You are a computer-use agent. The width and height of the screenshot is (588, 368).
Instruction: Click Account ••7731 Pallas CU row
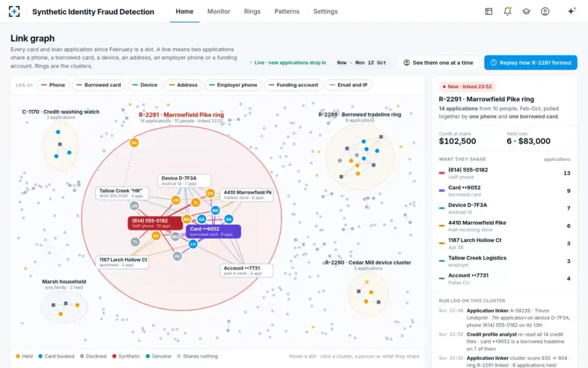click(x=505, y=279)
